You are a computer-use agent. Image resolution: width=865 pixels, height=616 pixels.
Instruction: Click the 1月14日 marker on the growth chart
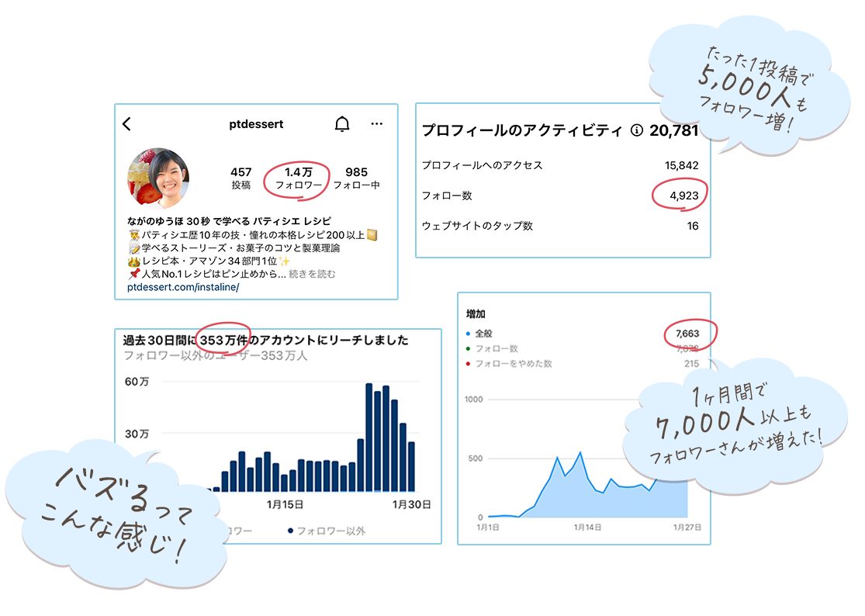(x=587, y=527)
